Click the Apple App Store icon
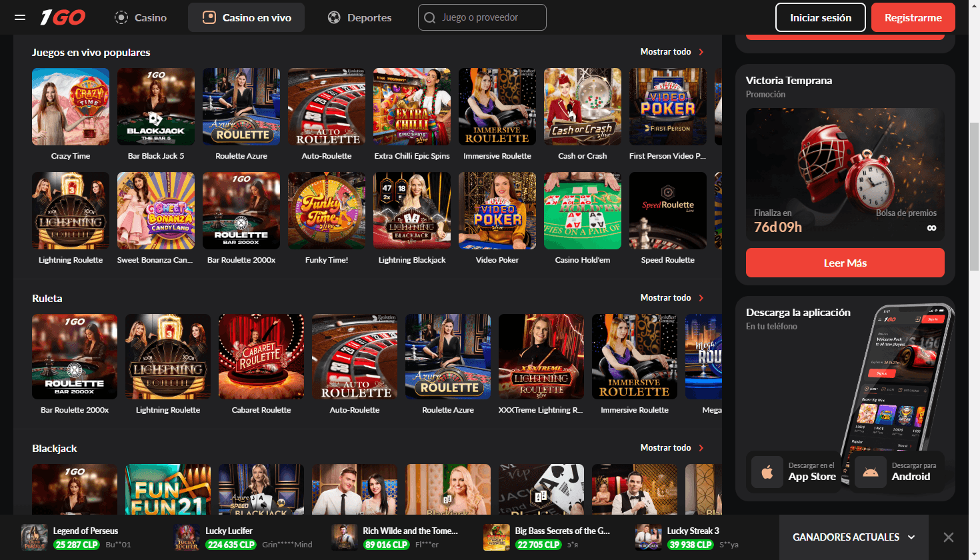Screen dimensions: 980x560 (x=767, y=472)
